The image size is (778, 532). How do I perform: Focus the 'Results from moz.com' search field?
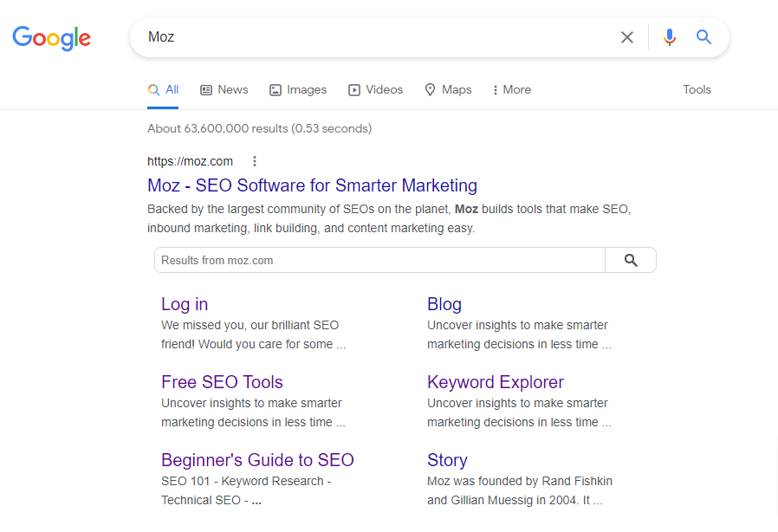(379, 260)
